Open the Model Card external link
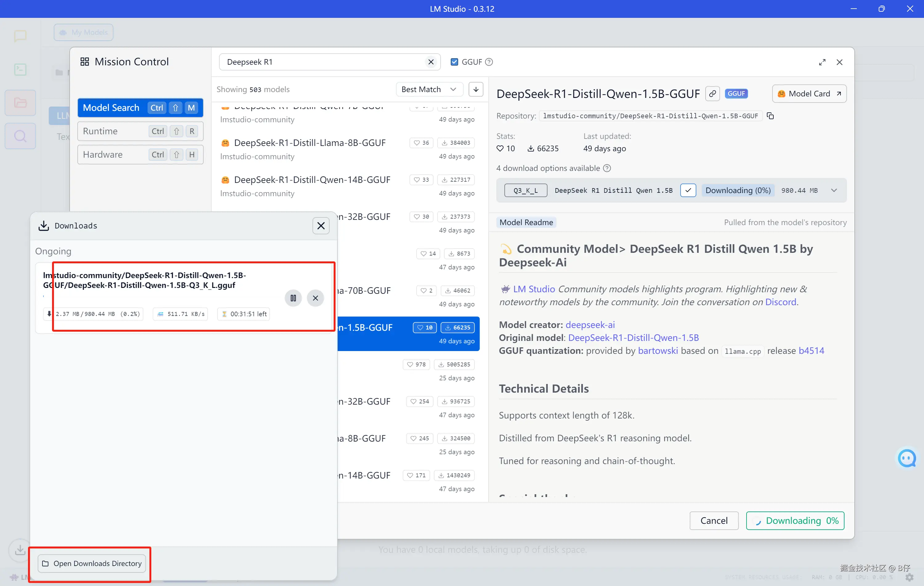The image size is (924, 586). (809, 94)
